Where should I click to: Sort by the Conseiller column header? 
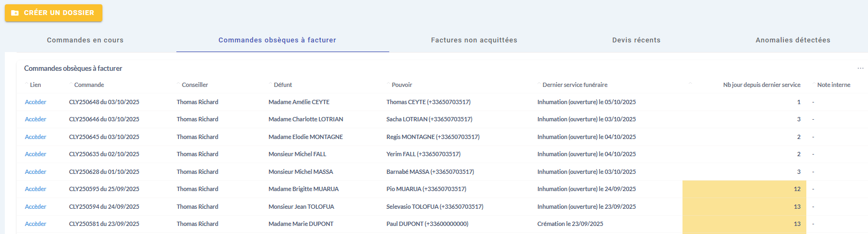[195, 85]
